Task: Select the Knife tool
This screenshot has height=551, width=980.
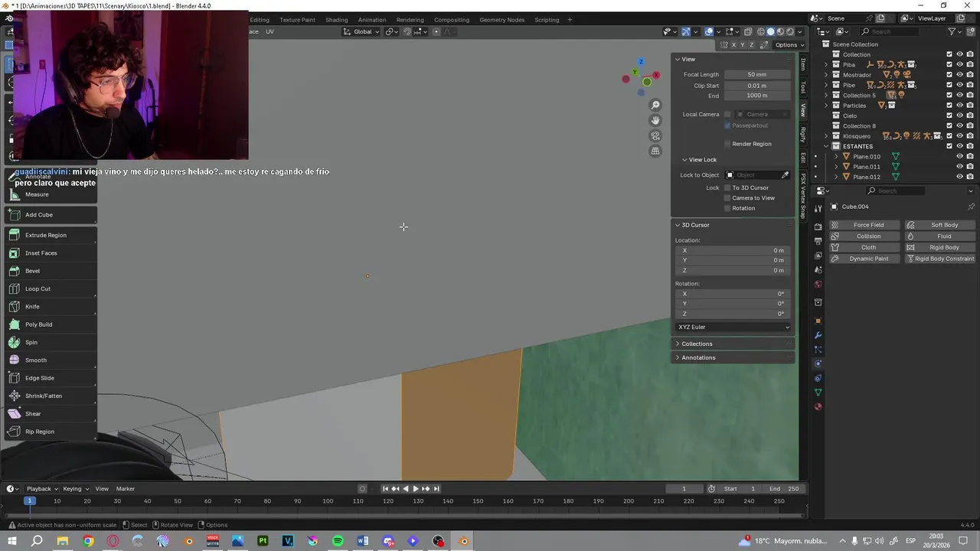Action: coord(51,307)
